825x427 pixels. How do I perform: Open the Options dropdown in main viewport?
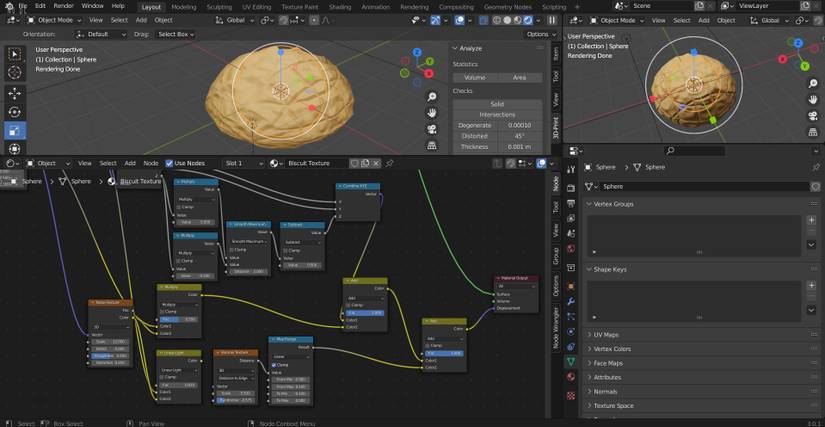click(x=540, y=34)
